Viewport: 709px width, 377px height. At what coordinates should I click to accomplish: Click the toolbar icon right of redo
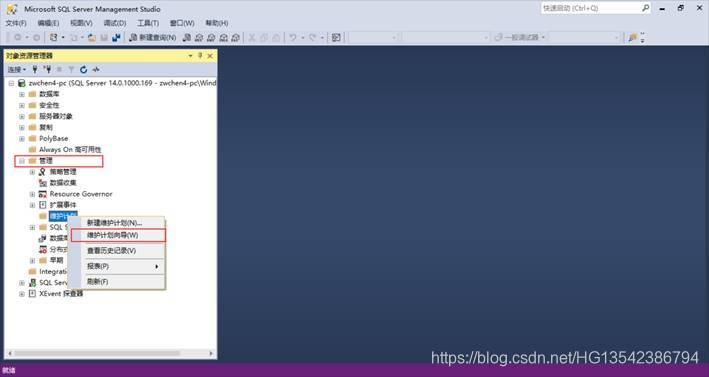click(336, 38)
